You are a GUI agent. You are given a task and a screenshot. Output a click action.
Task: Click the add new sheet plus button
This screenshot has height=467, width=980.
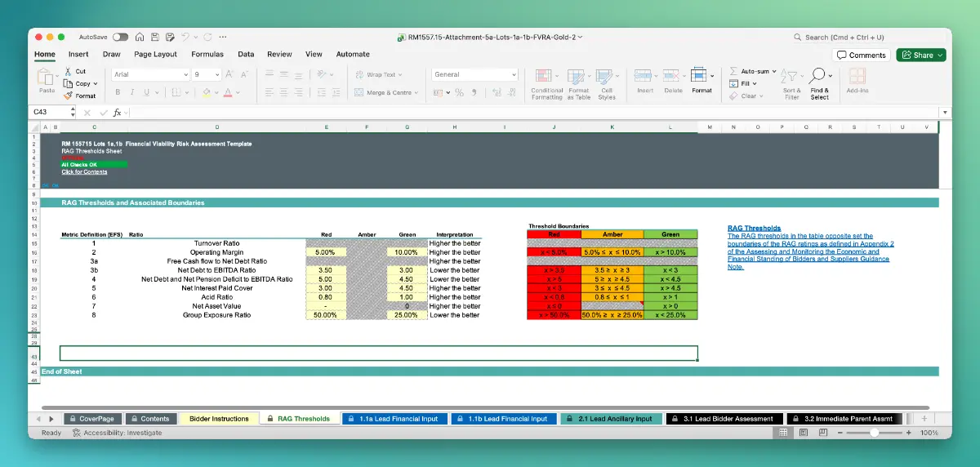pos(924,419)
